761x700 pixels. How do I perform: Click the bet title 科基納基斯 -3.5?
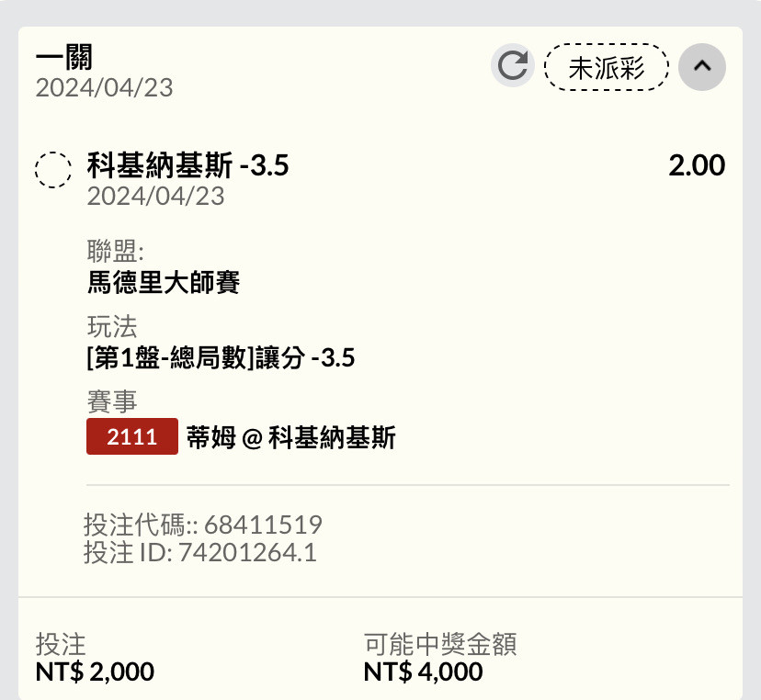pos(187,165)
